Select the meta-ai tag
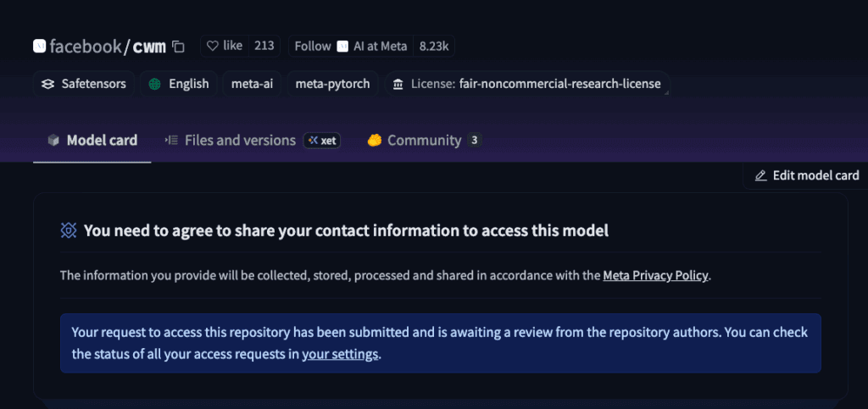The height and width of the screenshot is (409, 868). click(251, 84)
